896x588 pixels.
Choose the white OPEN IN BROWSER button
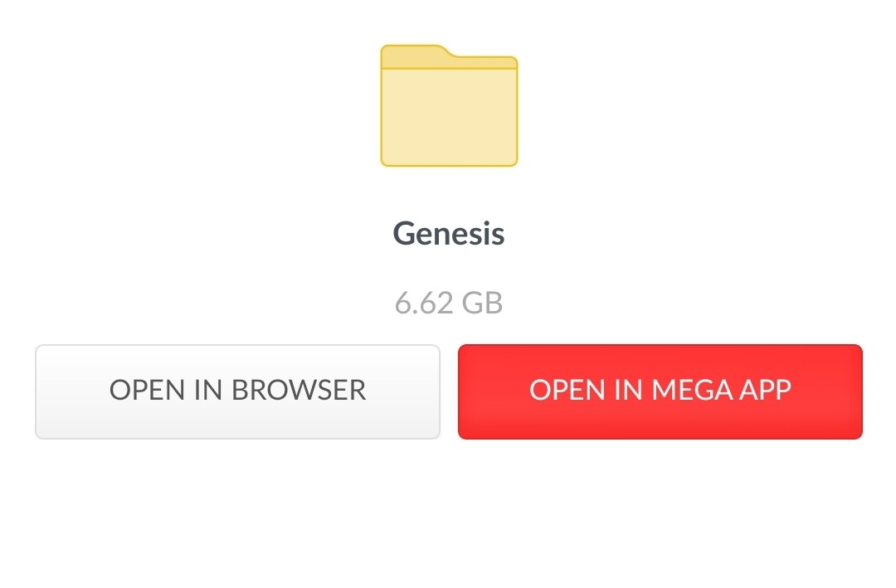238,391
